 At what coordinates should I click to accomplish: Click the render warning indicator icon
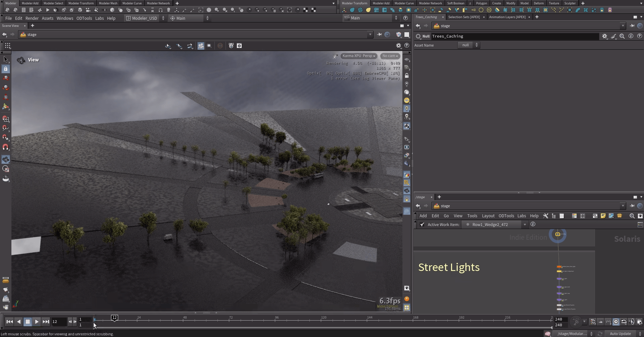407,299
